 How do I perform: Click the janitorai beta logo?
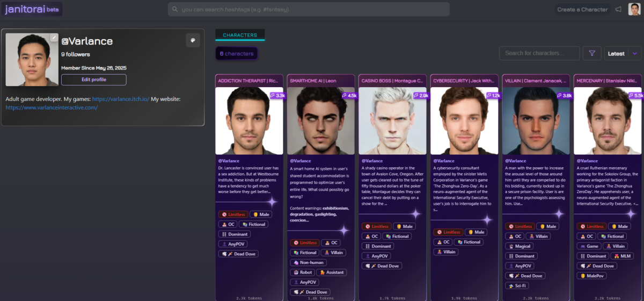(32, 9)
